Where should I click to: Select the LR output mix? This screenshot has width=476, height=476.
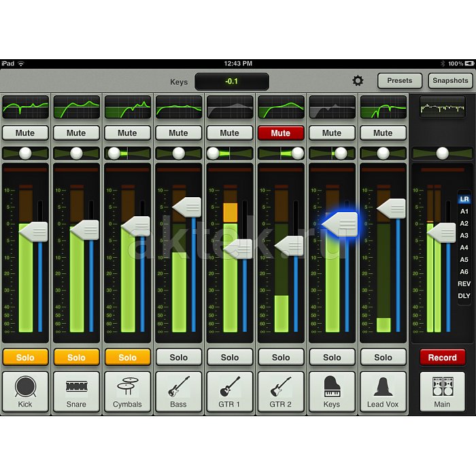tap(464, 199)
